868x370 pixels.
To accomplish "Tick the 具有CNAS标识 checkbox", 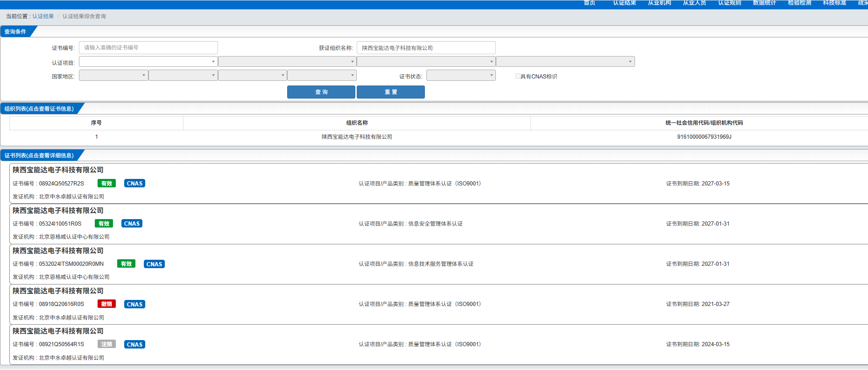I will (517, 76).
